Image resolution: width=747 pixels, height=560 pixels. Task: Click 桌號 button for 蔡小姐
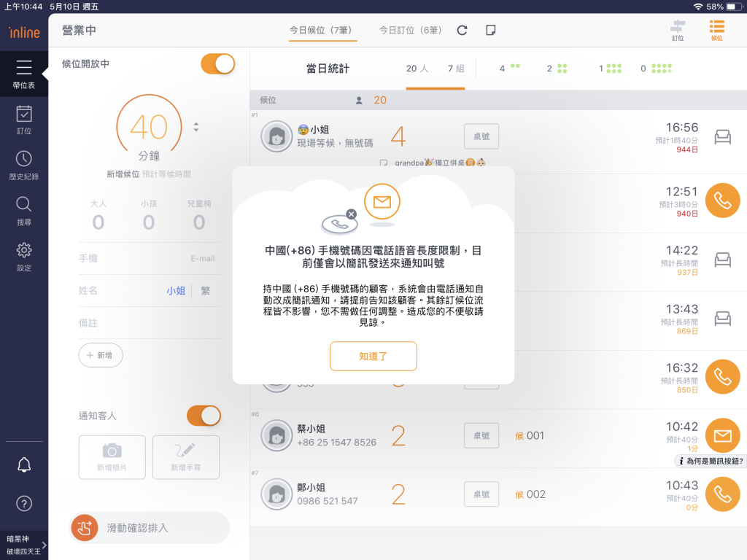481,435
